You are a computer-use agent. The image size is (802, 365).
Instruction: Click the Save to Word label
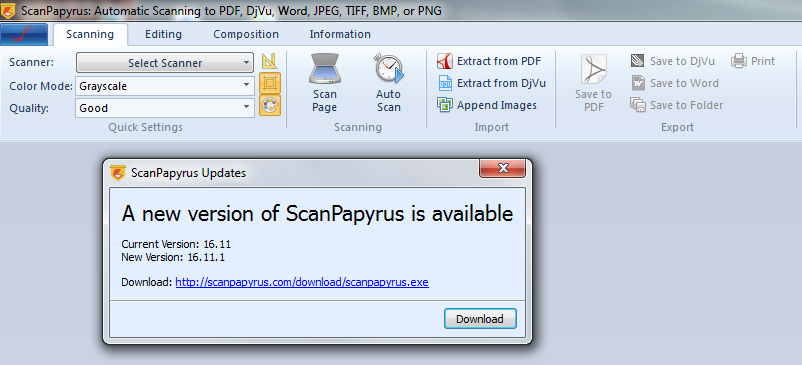point(684,83)
